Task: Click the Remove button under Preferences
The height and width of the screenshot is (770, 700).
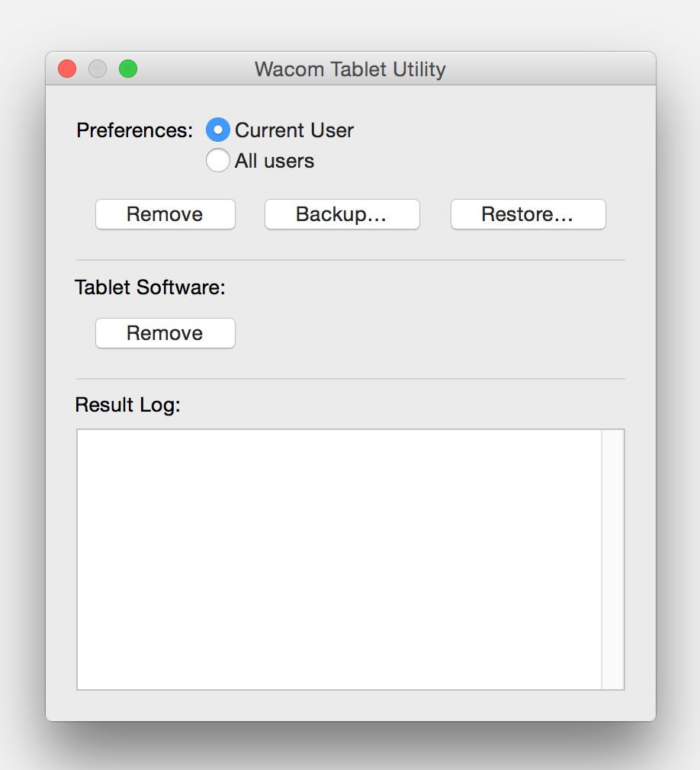Action: [165, 214]
